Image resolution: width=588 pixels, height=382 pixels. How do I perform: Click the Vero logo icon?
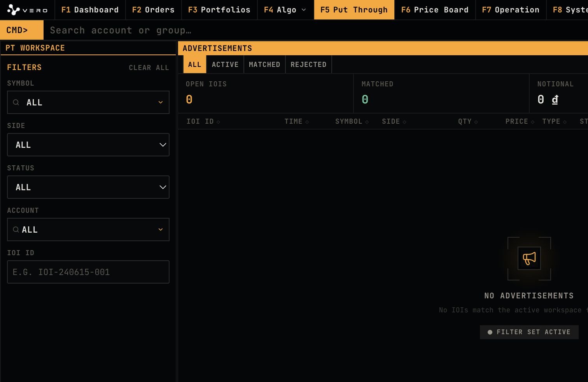click(14, 10)
